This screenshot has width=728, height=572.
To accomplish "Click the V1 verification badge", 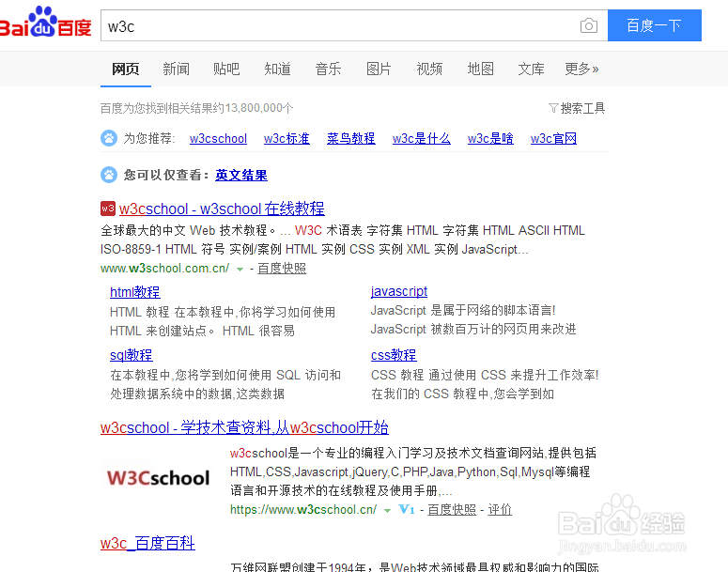I will 406,509.
